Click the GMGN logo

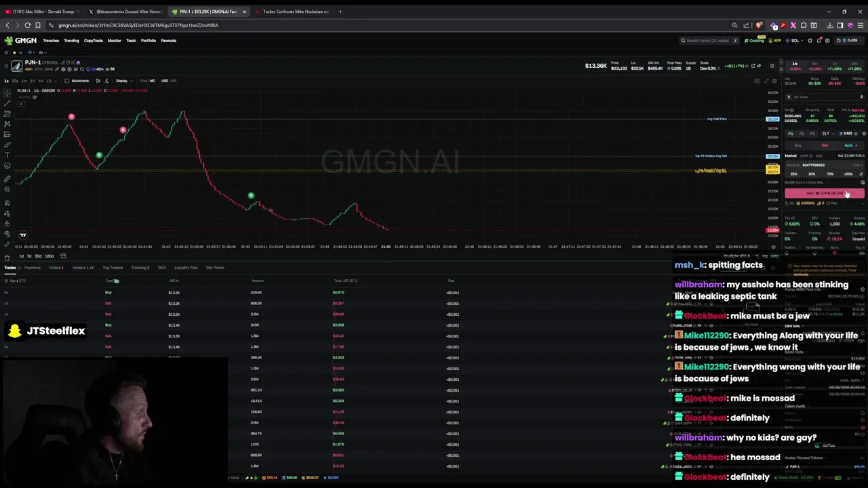(x=21, y=41)
